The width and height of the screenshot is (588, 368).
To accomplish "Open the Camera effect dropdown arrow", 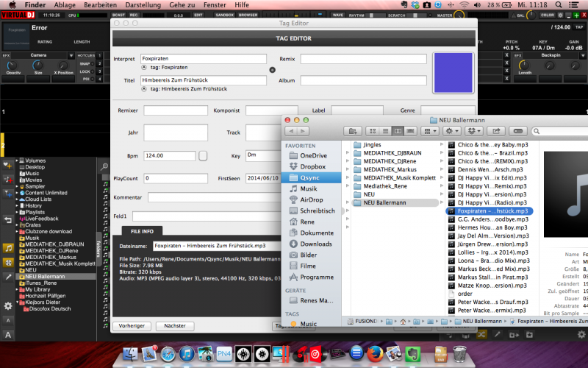I will [71, 55].
